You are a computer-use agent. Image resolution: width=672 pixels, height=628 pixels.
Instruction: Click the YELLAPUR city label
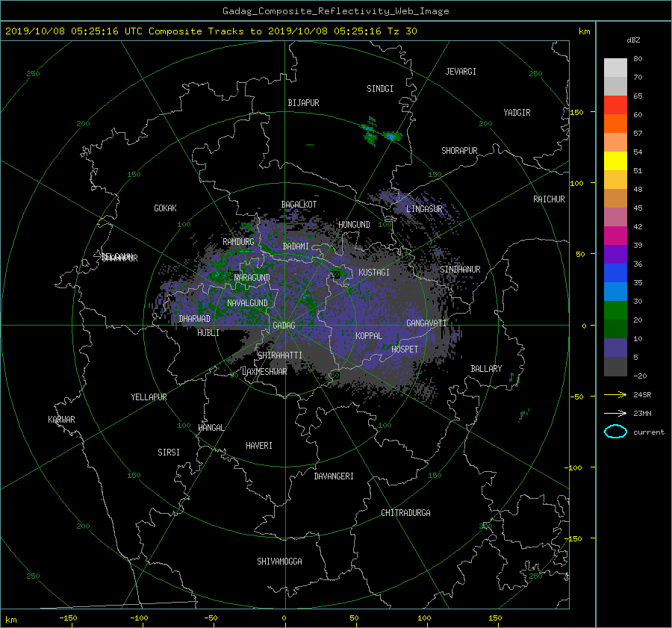click(149, 397)
